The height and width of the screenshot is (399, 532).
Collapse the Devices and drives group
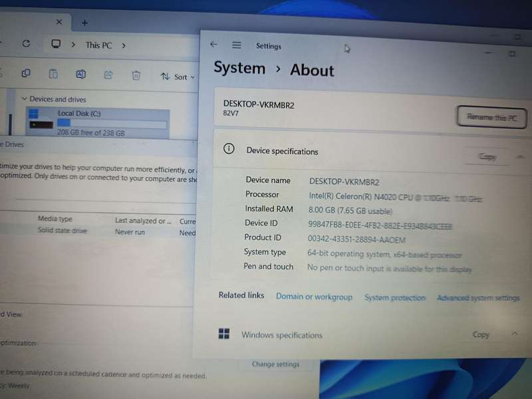click(24, 98)
